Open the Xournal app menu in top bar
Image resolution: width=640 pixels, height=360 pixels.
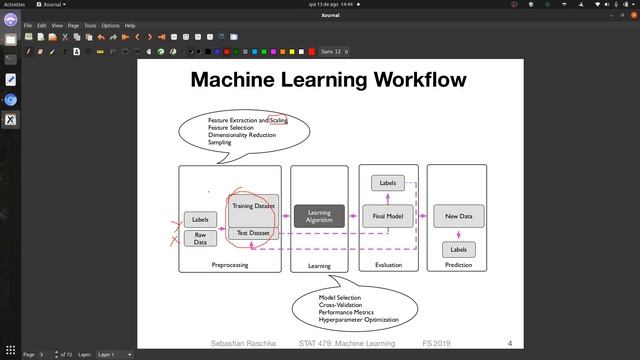(x=51, y=4)
